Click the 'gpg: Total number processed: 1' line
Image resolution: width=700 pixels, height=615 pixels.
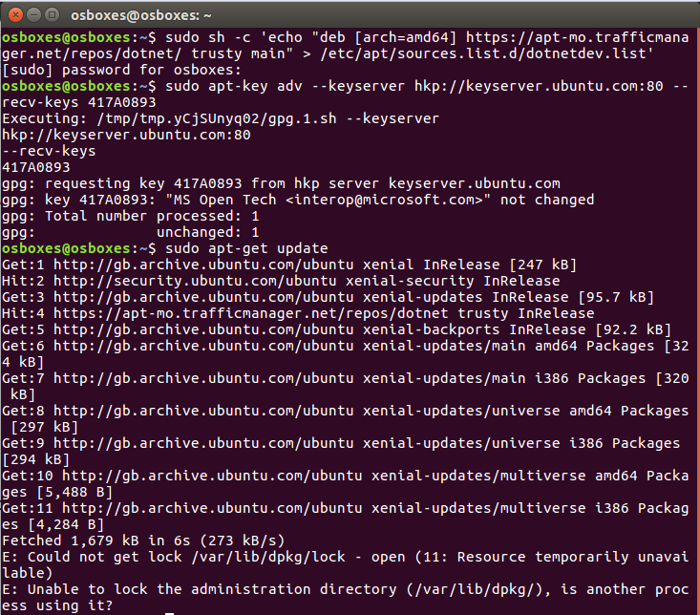(130, 216)
